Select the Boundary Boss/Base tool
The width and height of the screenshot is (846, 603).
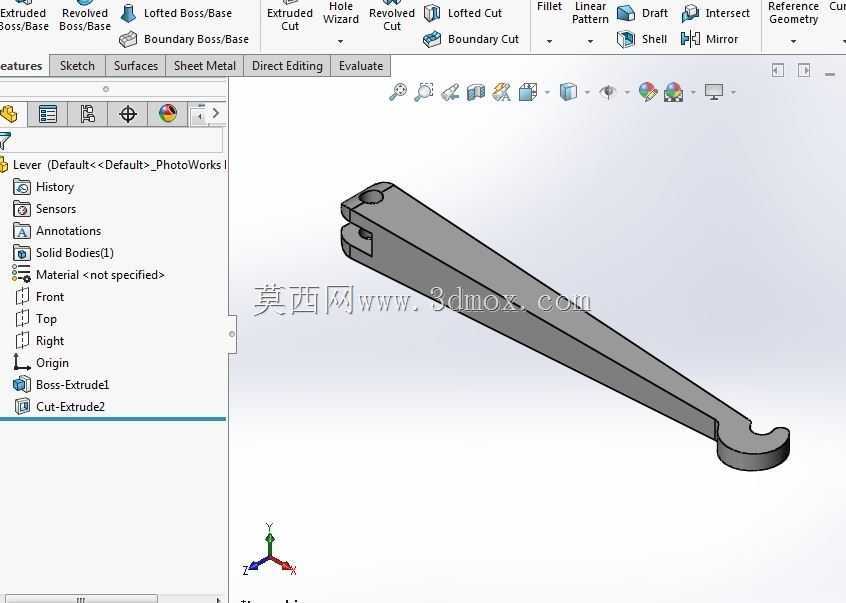[184, 39]
